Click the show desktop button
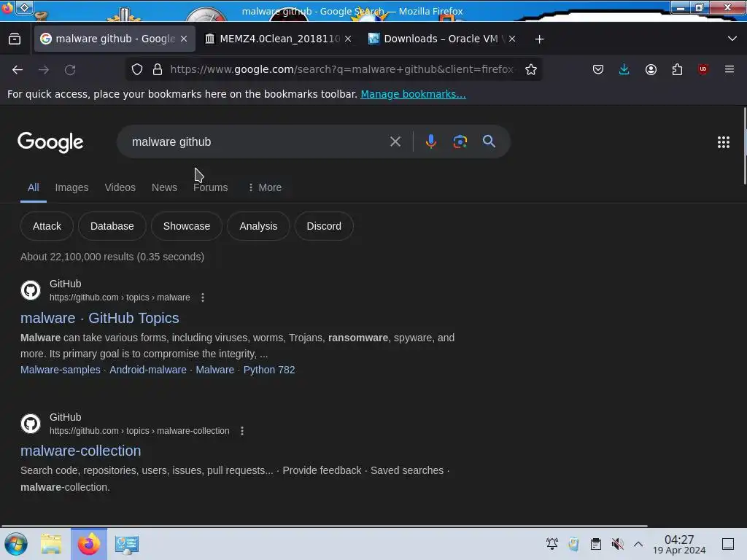 [x=728, y=544]
